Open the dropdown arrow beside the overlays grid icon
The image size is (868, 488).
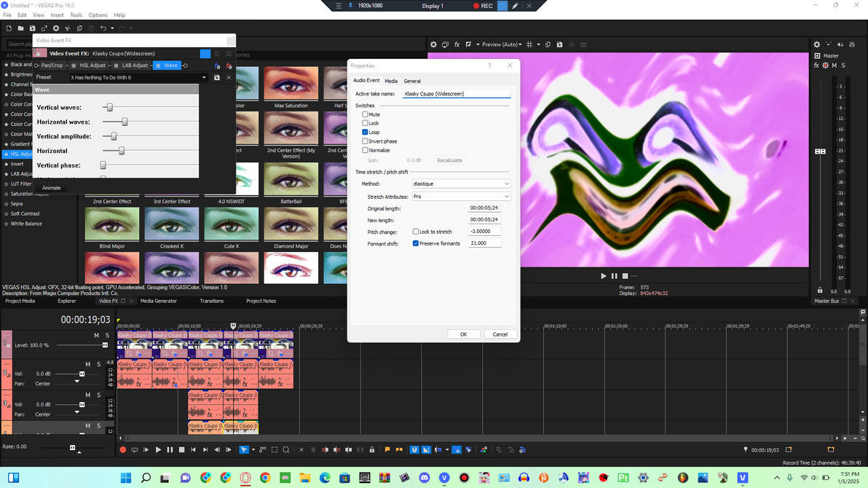click(538, 44)
